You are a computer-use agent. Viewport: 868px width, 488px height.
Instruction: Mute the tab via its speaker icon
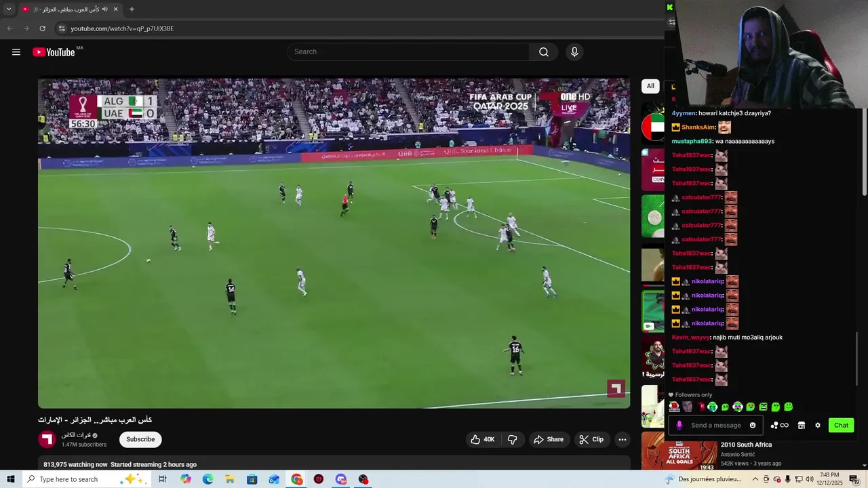click(105, 9)
